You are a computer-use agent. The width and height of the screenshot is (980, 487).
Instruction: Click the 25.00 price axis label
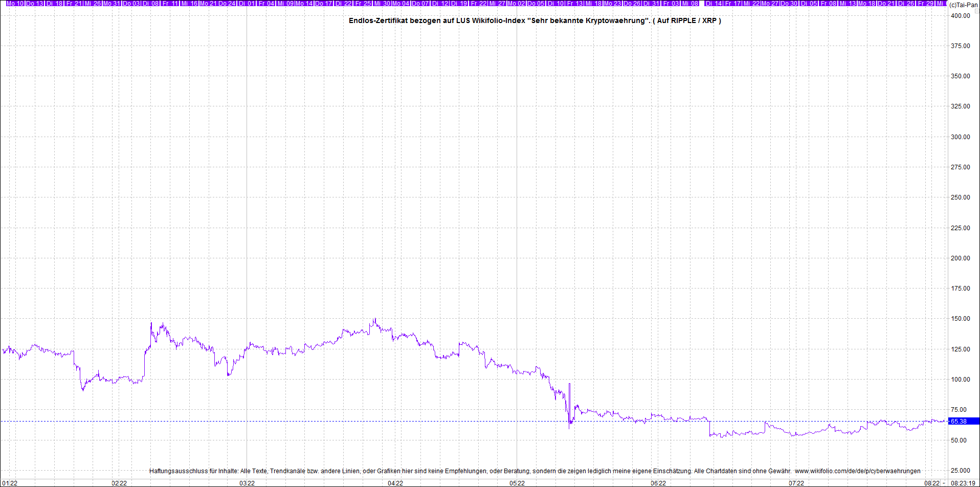(x=960, y=471)
